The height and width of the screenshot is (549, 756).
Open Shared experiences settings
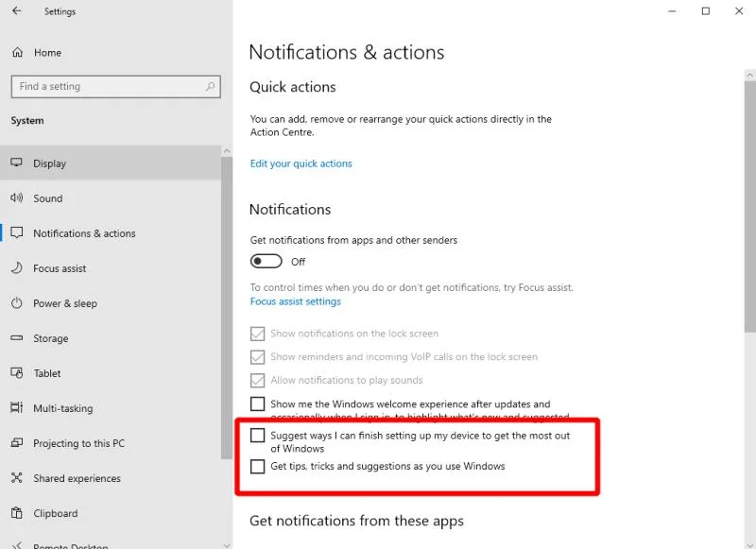111,478
